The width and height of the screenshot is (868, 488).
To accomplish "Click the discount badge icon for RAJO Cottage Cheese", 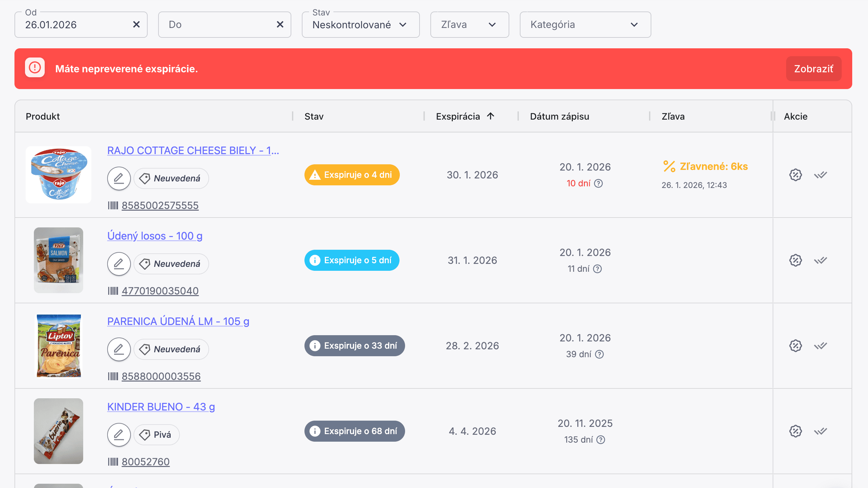I will (x=795, y=175).
